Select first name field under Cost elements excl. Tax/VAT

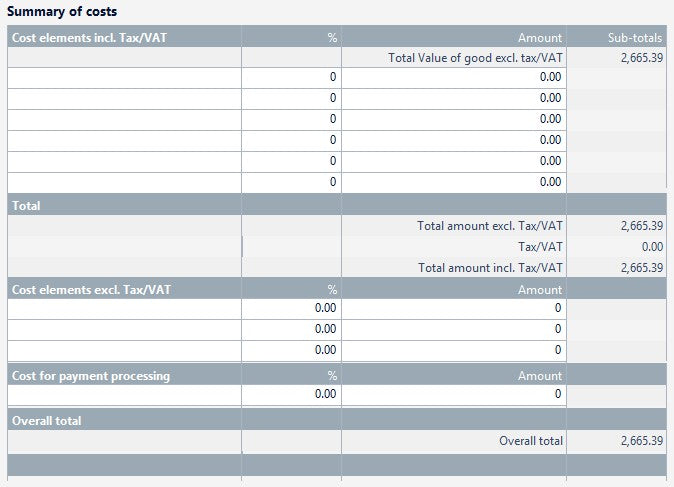[x=124, y=309]
